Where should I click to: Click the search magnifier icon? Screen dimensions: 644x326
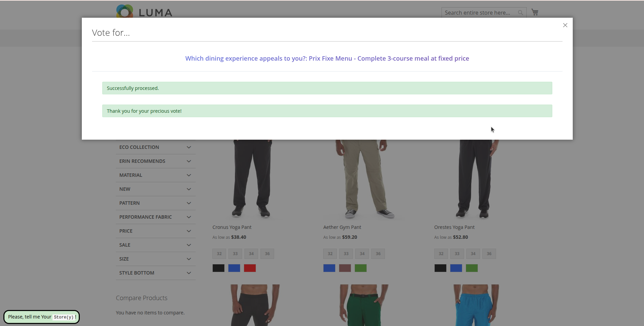(x=520, y=13)
